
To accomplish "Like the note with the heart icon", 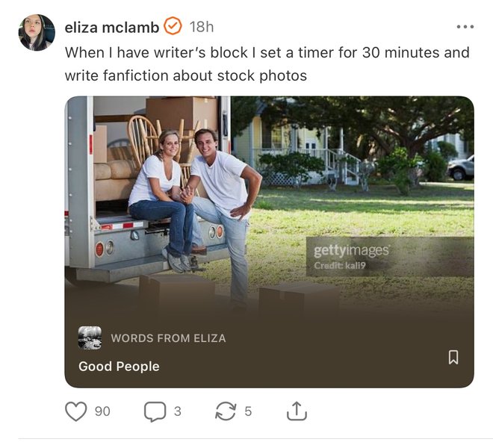I will (x=76, y=411).
